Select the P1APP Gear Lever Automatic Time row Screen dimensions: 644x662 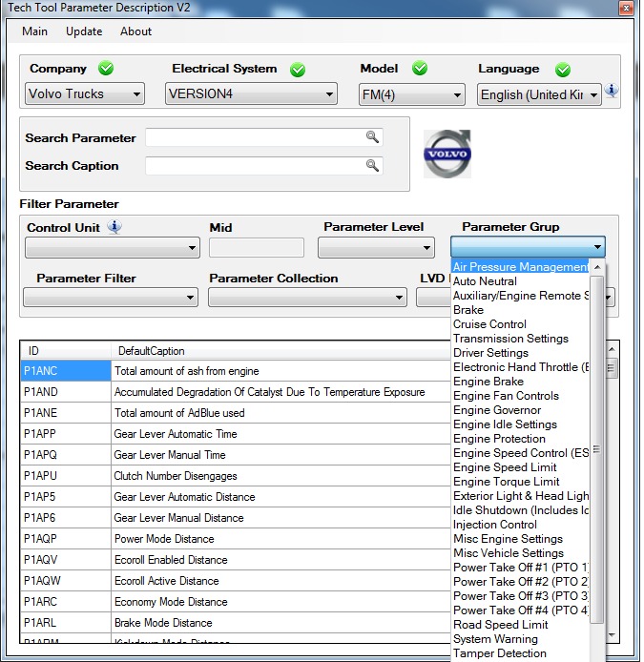pyautogui.click(x=236, y=434)
